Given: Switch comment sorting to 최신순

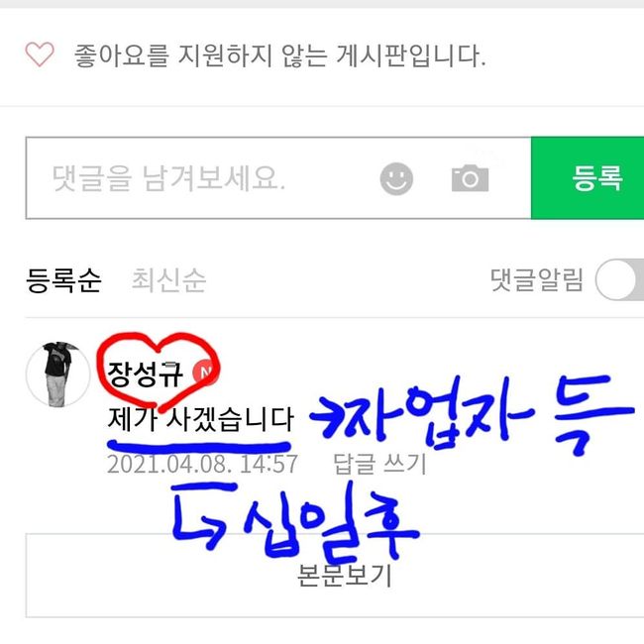Looking at the screenshot, I should tap(168, 280).
